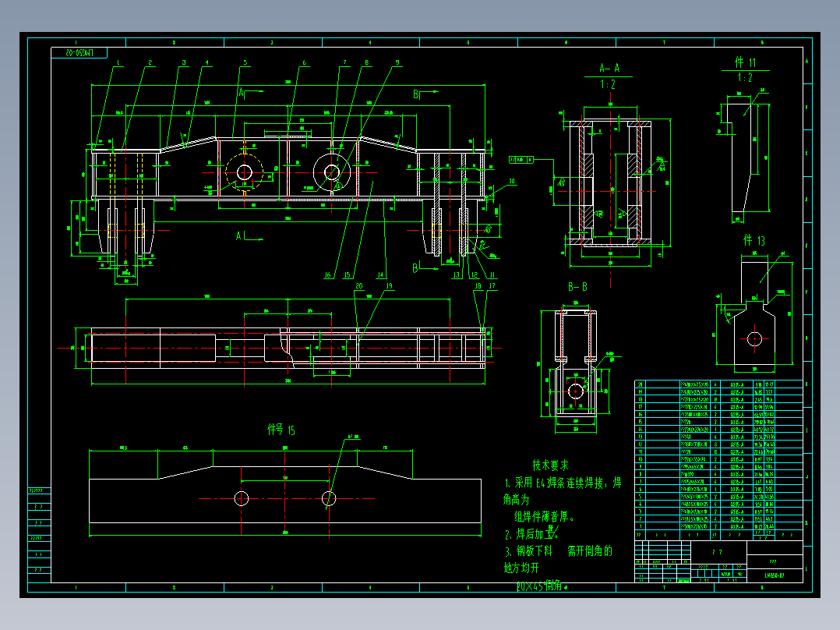Select part balloon number 12

pos(474,275)
